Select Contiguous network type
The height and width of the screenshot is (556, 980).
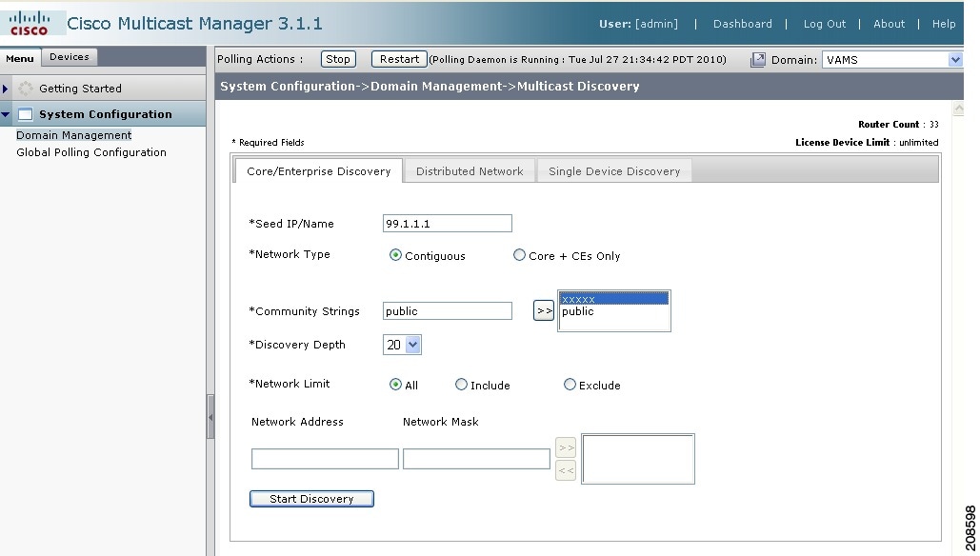pos(395,255)
